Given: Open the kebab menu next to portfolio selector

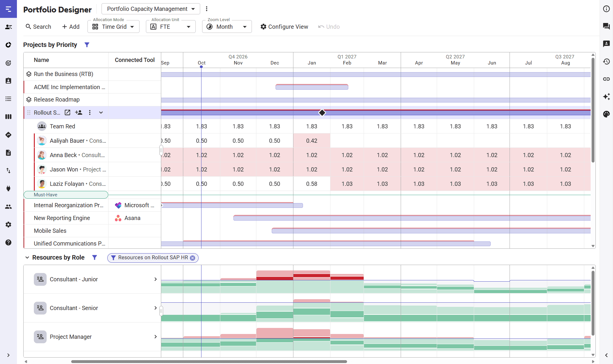Looking at the screenshot, I should coord(207,9).
